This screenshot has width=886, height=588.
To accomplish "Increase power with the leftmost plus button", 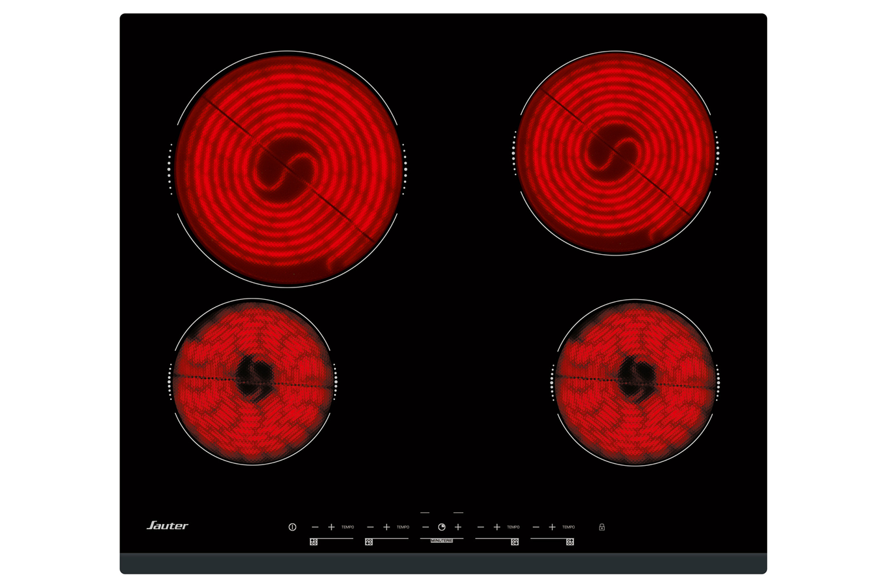I will (332, 527).
